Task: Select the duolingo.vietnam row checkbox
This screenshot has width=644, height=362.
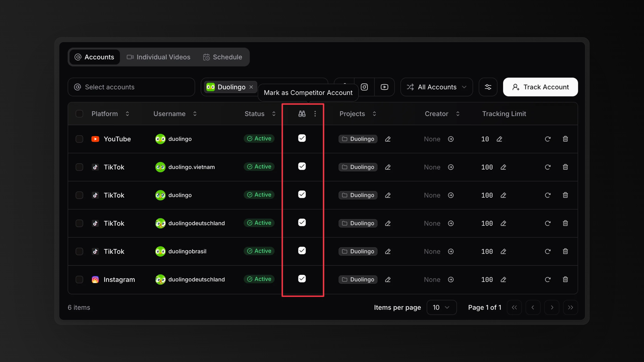Action: tap(79, 167)
